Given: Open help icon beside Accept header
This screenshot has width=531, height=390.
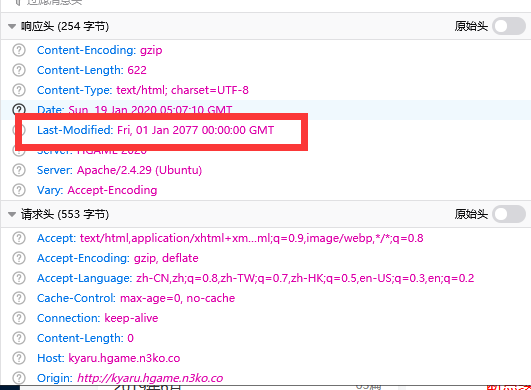Looking at the screenshot, I should tap(19, 238).
